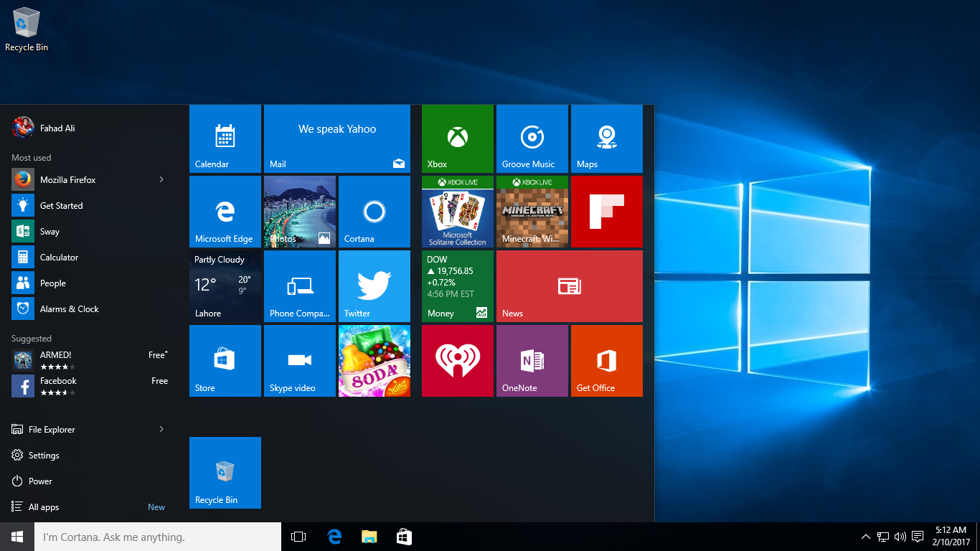Open the Skype video tile
980x551 pixels.
300,361
